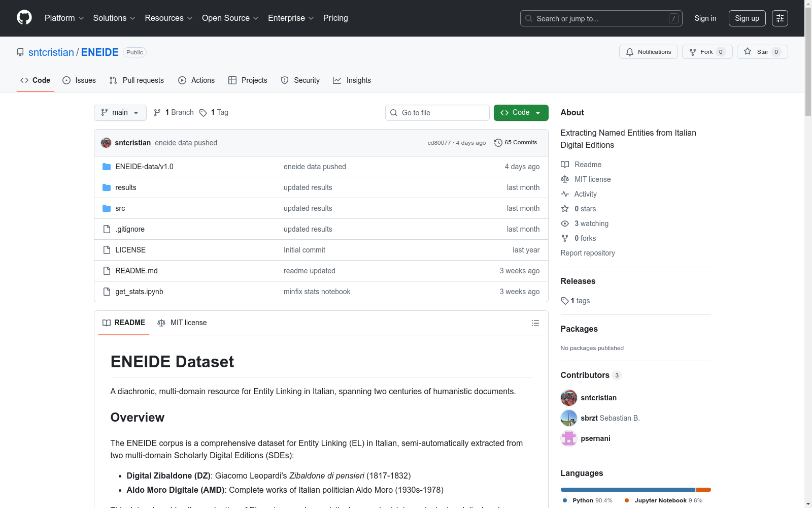Image resolution: width=812 pixels, height=508 pixels.
Task: Open the ENEIDE-data/v1.0 folder
Action: pyautogui.click(x=144, y=167)
